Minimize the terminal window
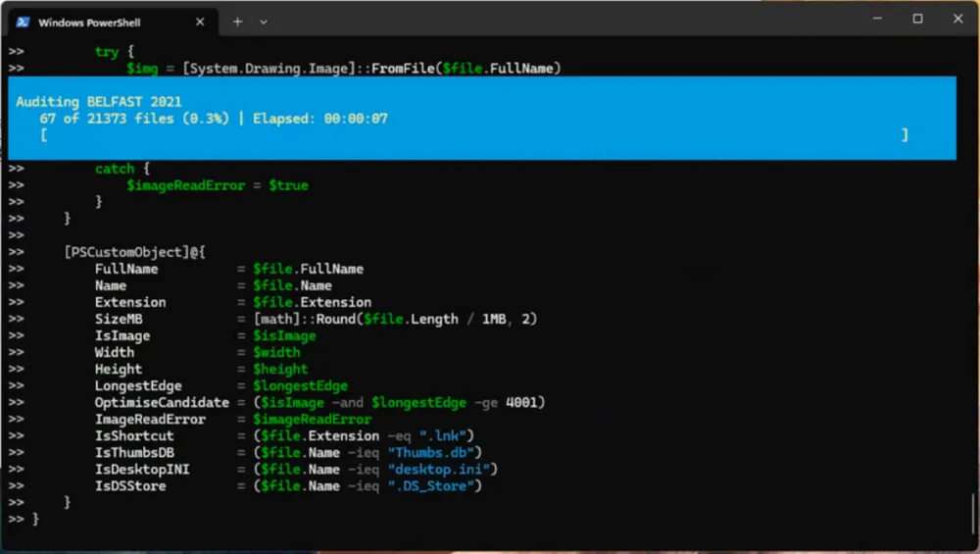The width and height of the screenshot is (980, 554). pyautogui.click(x=877, y=19)
